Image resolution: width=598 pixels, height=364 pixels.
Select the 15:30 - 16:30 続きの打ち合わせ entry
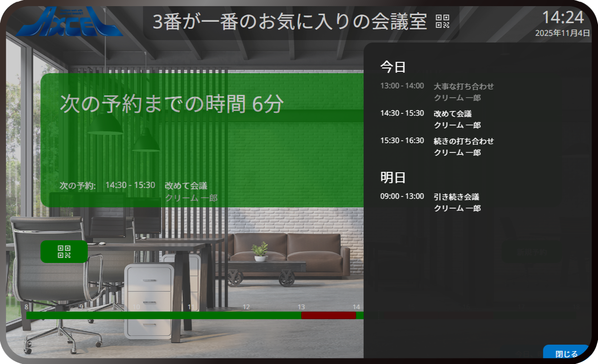tap(437, 147)
